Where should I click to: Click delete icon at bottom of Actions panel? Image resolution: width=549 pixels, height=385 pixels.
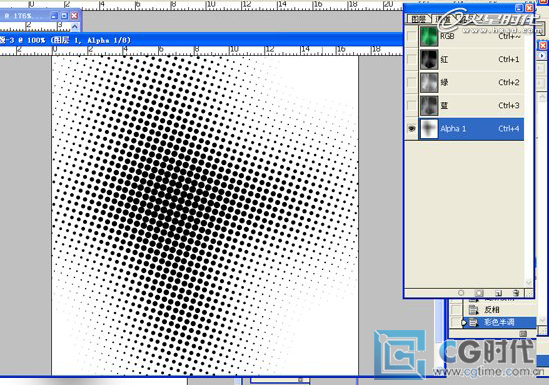coord(523,334)
